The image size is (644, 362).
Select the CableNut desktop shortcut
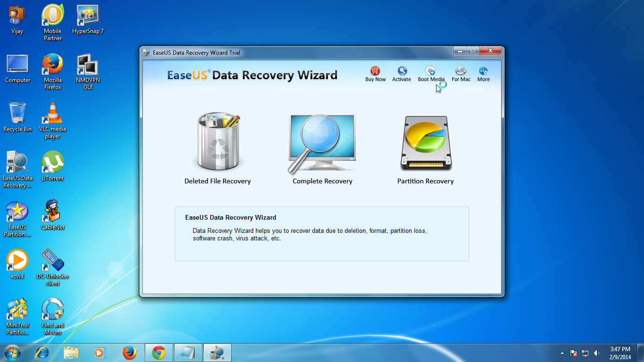click(x=53, y=215)
